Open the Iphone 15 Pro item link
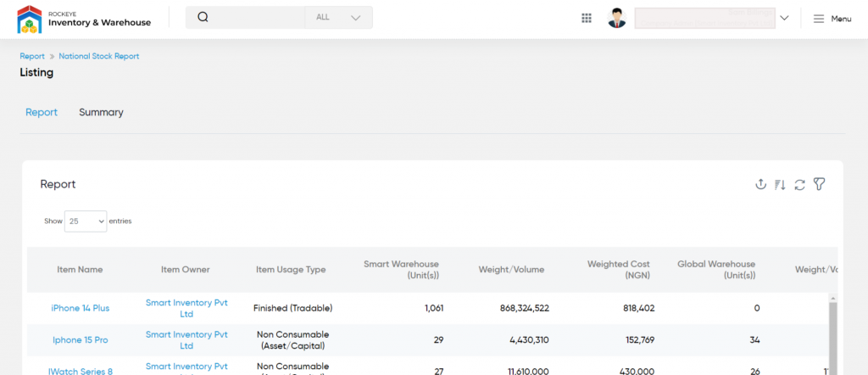Image resolution: width=868 pixels, height=375 pixels. tap(81, 340)
